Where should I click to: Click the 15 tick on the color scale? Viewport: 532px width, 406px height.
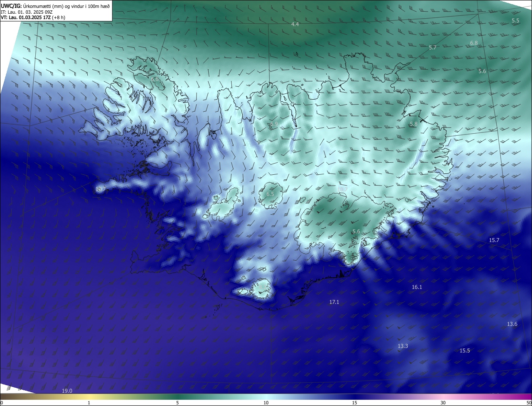[355, 403]
